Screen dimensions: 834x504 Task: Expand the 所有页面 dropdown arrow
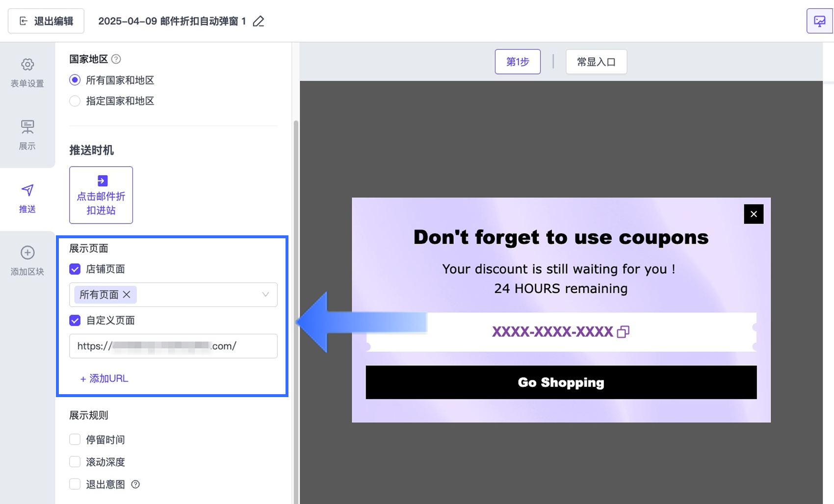click(x=265, y=295)
